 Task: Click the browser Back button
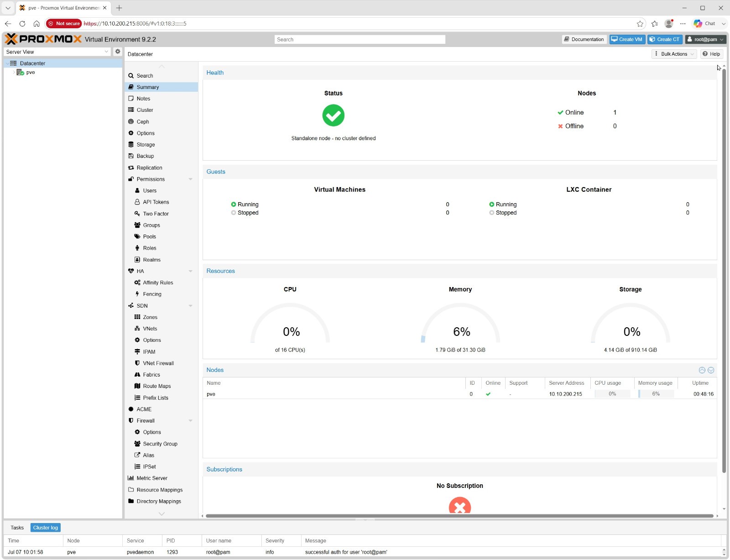tap(8, 24)
